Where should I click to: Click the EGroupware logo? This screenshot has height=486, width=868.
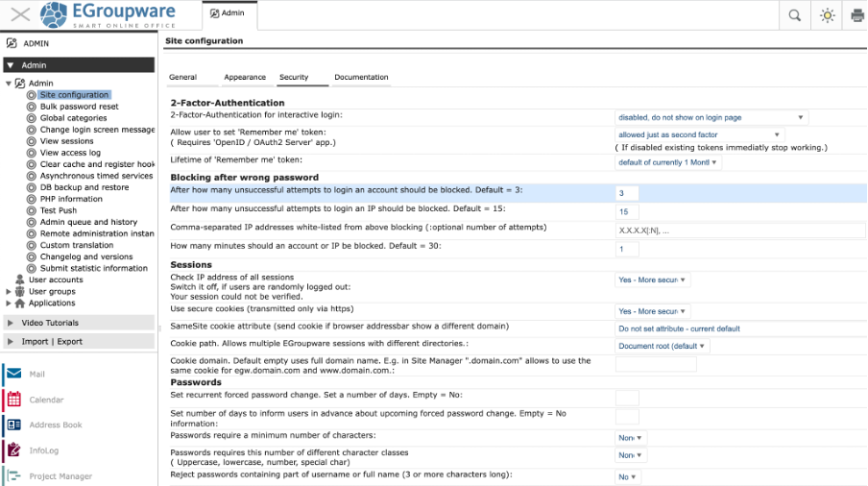click(x=108, y=14)
